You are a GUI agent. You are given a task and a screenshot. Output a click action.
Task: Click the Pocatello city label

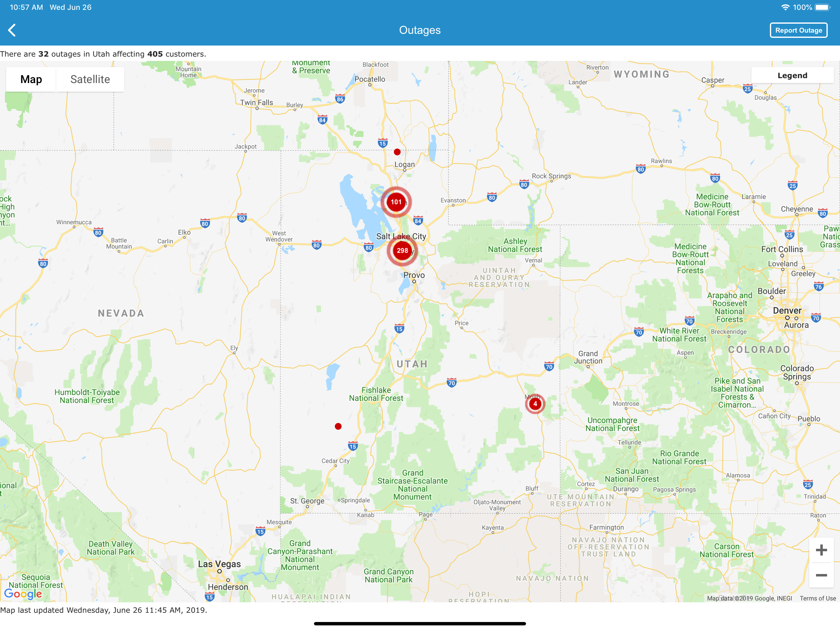tap(370, 79)
